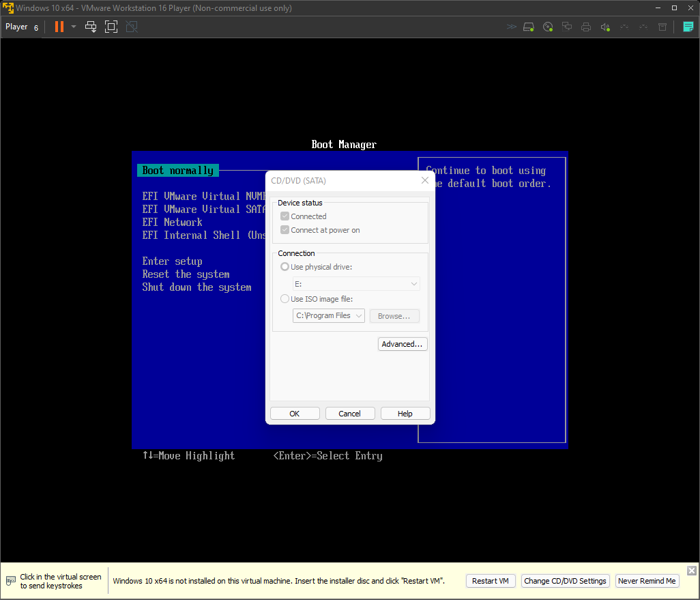Toggle the Connected checkbox
Screen dimensions: 700x600
[x=285, y=216]
